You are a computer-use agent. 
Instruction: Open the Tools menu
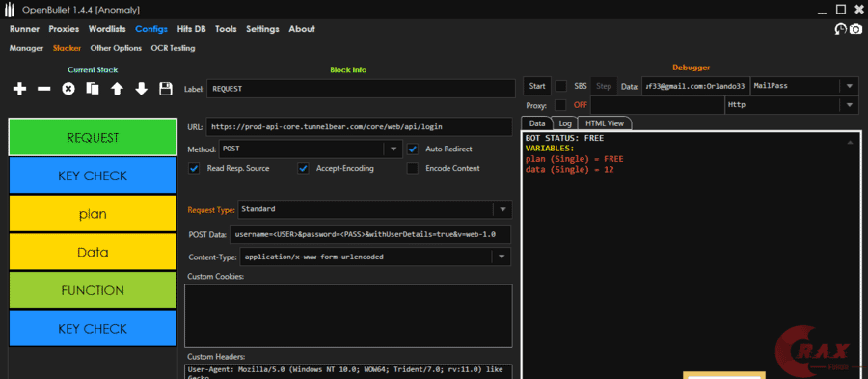tap(226, 29)
